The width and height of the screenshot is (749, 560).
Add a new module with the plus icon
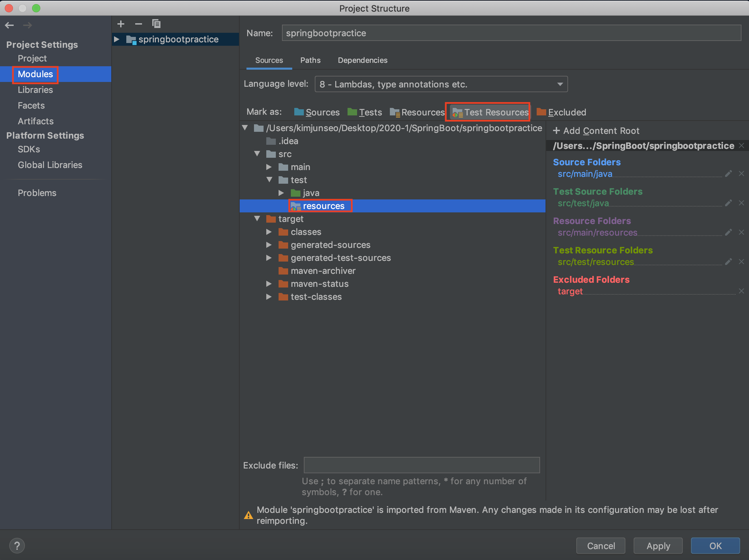pos(121,24)
